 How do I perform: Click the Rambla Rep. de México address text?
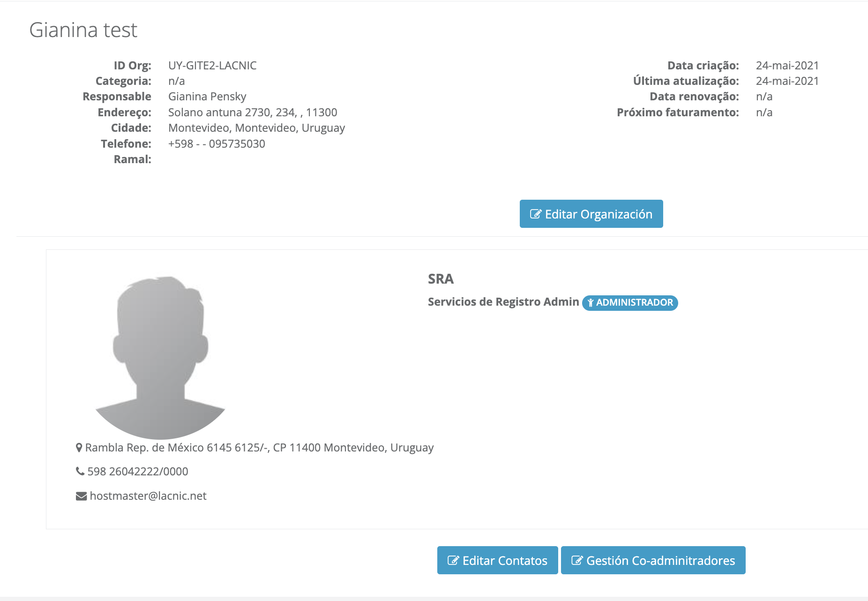259,448
